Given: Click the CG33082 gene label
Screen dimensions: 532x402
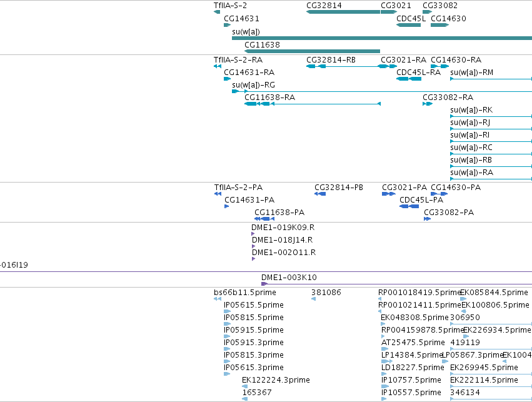Looking at the screenshot, I should 440,6.
